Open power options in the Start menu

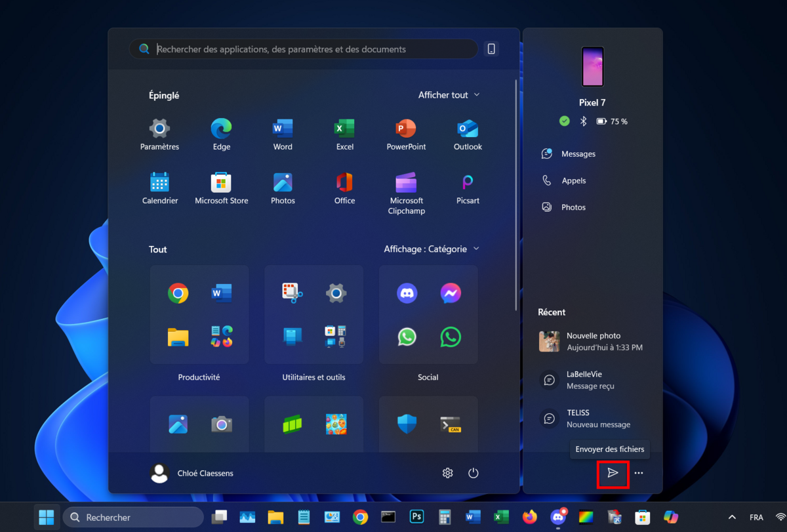click(x=474, y=473)
